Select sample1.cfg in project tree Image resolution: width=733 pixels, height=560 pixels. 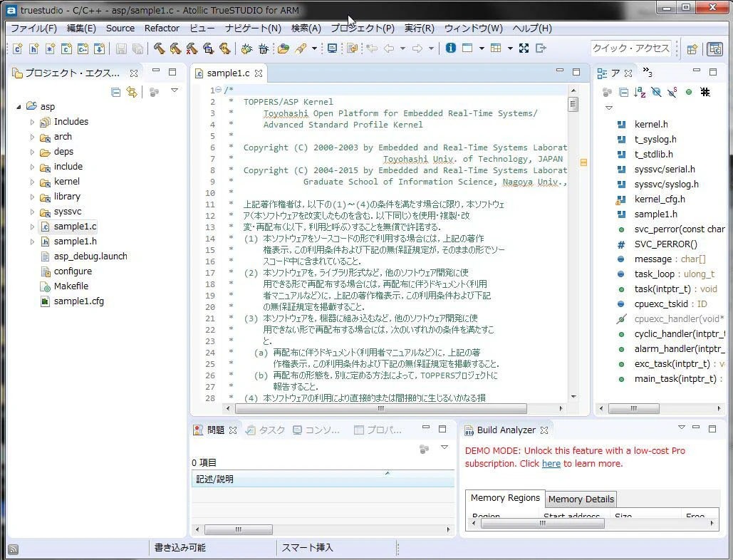[78, 301]
